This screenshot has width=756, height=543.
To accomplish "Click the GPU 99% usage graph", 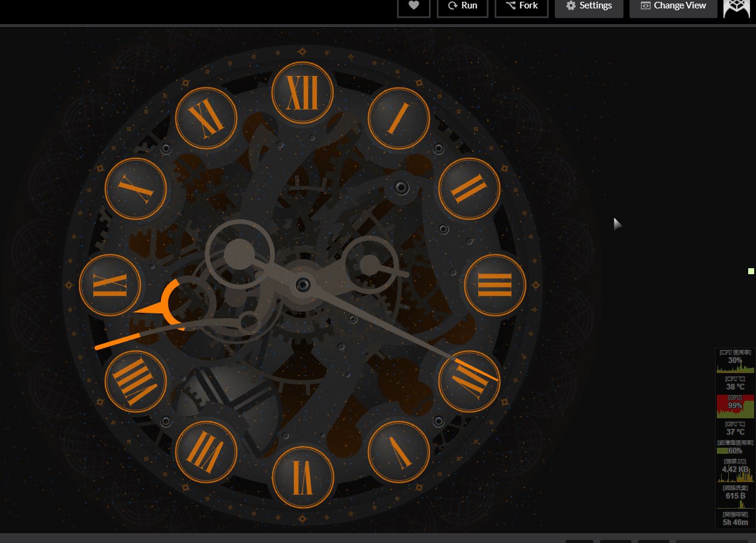I will click(735, 407).
